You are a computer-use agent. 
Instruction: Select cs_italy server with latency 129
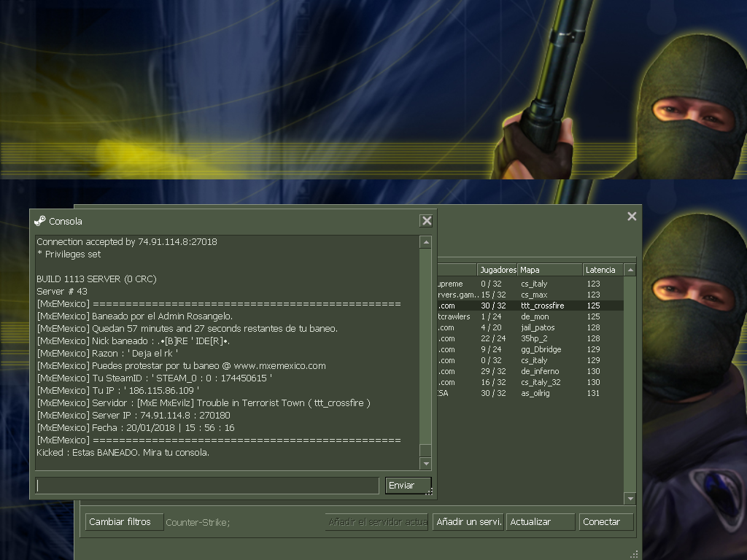pyautogui.click(x=530, y=360)
